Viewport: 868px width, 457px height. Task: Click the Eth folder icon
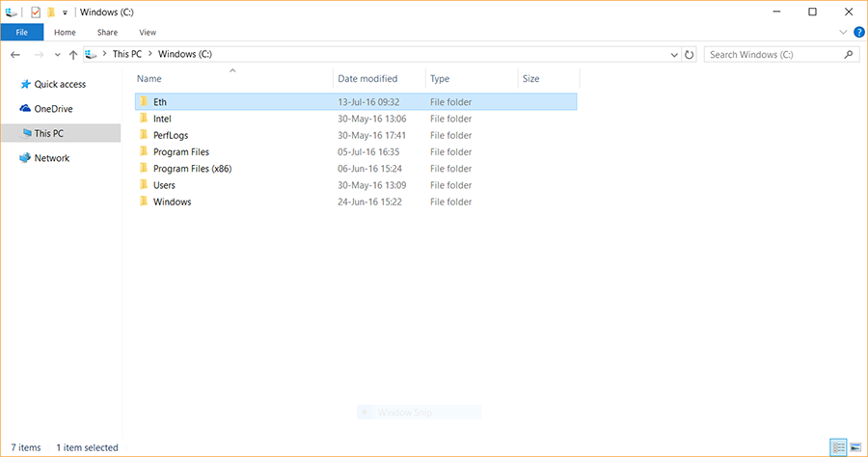(x=144, y=101)
